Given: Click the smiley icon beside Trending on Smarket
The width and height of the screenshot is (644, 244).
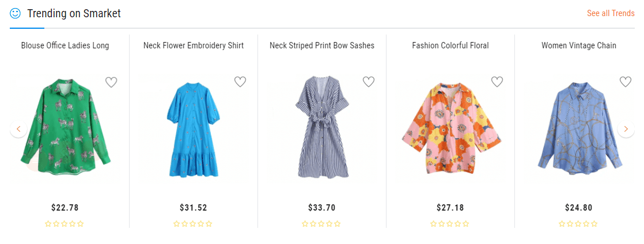Looking at the screenshot, I should (x=16, y=13).
